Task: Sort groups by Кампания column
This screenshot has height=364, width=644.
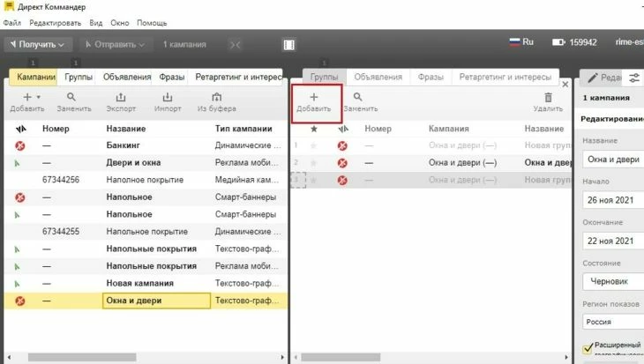Action: click(448, 129)
